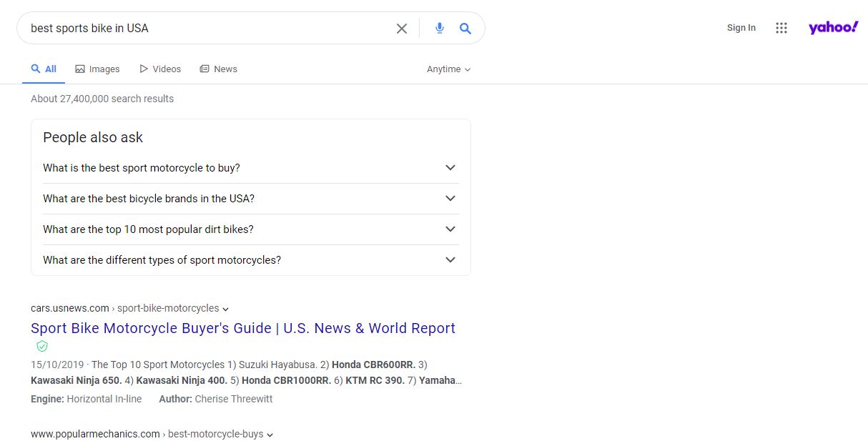The image size is (868, 441).
Task: Click the cars.usnews.com URL breadcrumb
Action: [125, 309]
